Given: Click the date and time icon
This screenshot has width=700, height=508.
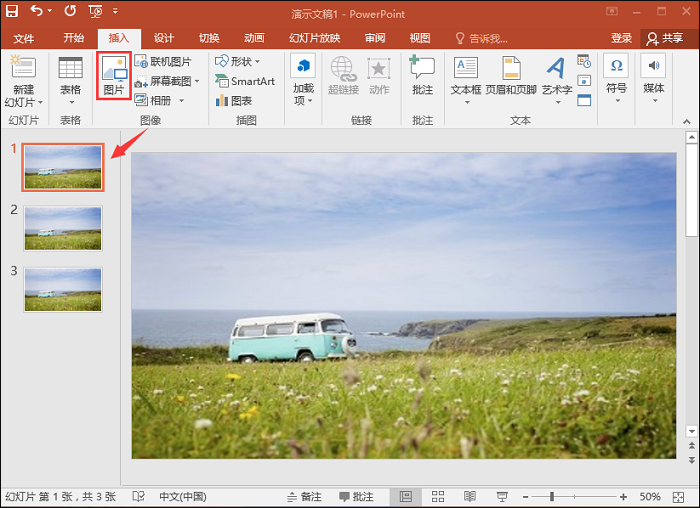Looking at the screenshot, I should pyautogui.click(x=584, y=61).
